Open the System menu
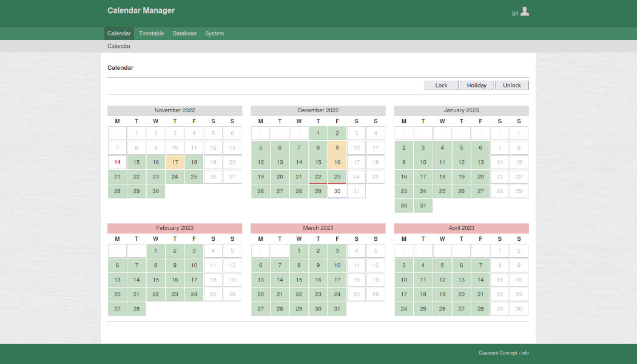This screenshot has height=364, width=637. point(214,33)
